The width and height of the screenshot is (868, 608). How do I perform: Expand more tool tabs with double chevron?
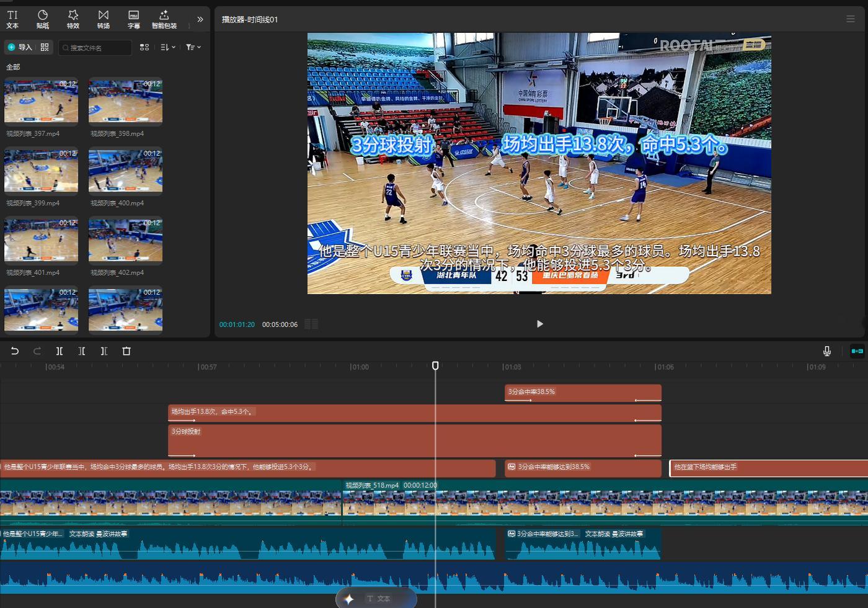click(200, 19)
